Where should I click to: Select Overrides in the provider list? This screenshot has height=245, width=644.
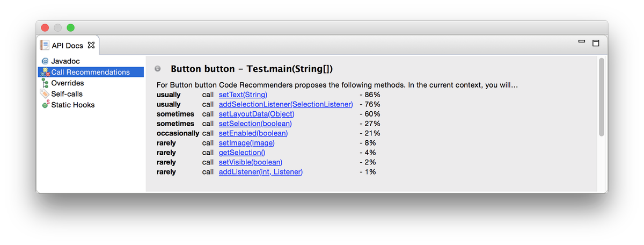[68, 83]
